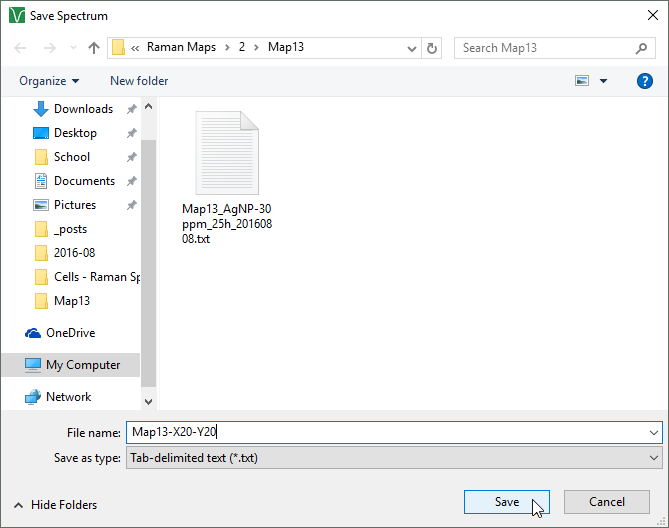Click New folder in the toolbar
This screenshot has height=528, width=669.
coord(139,81)
